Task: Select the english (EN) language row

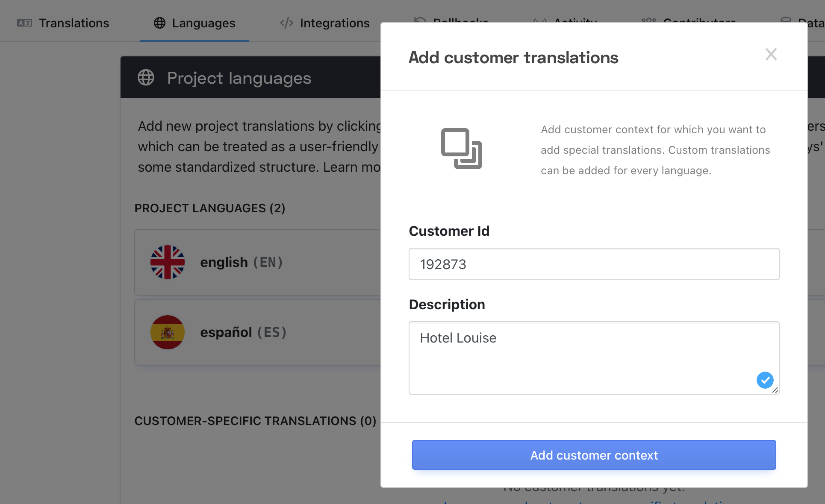Action: coord(257,262)
